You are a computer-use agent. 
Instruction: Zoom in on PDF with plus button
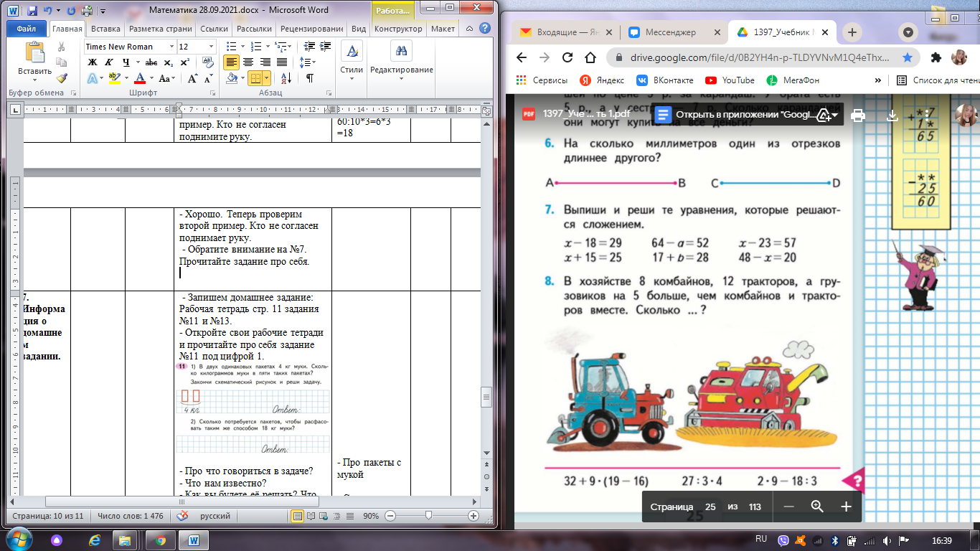846,507
